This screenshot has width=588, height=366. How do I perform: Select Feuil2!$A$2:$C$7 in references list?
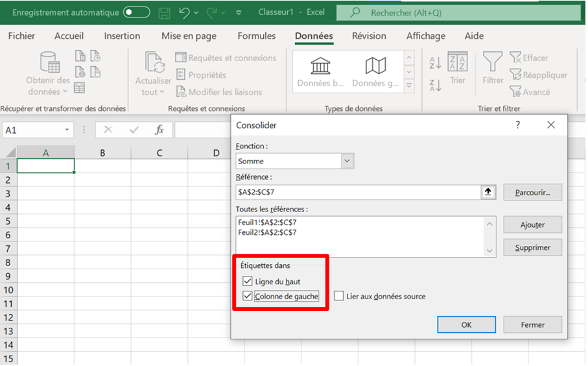pyautogui.click(x=267, y=232)
